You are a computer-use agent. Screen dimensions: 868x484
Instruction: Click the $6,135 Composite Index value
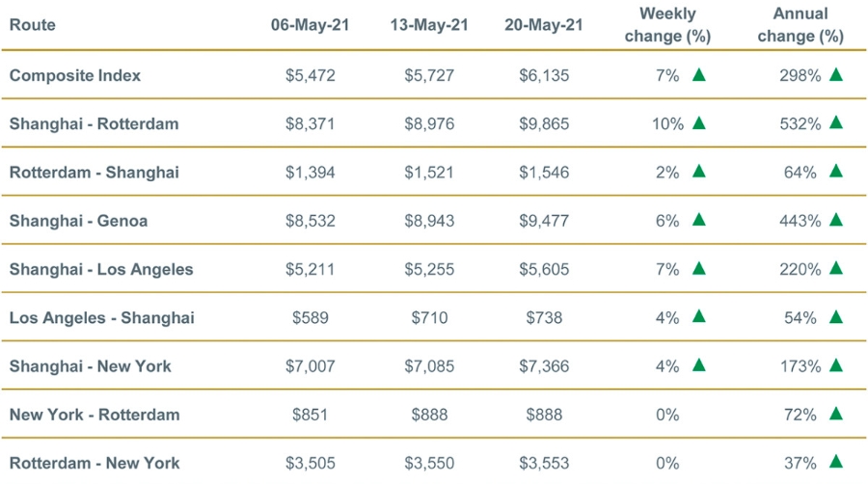[544, 75]
